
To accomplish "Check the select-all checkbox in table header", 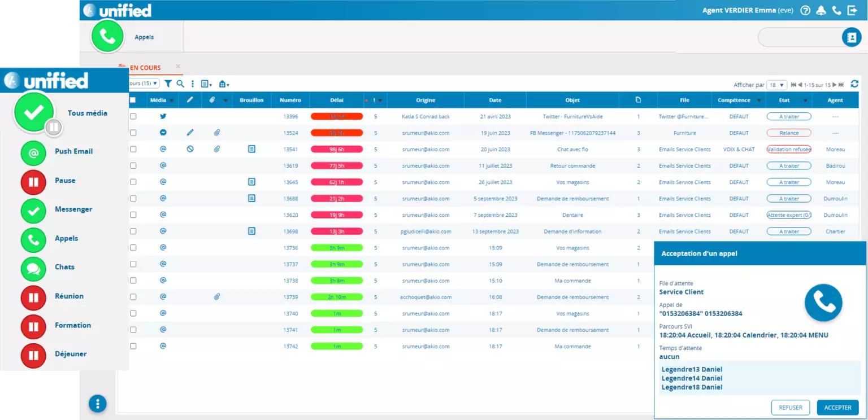I will pyautogui.click(x=133, y=100).
